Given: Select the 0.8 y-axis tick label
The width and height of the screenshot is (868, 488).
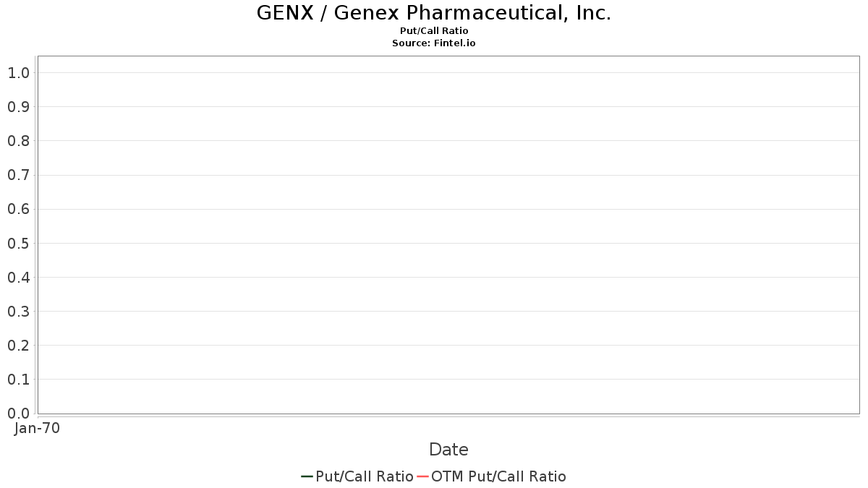Looking at the screenshot, I should pyautogui.click(x=18, y=141).
